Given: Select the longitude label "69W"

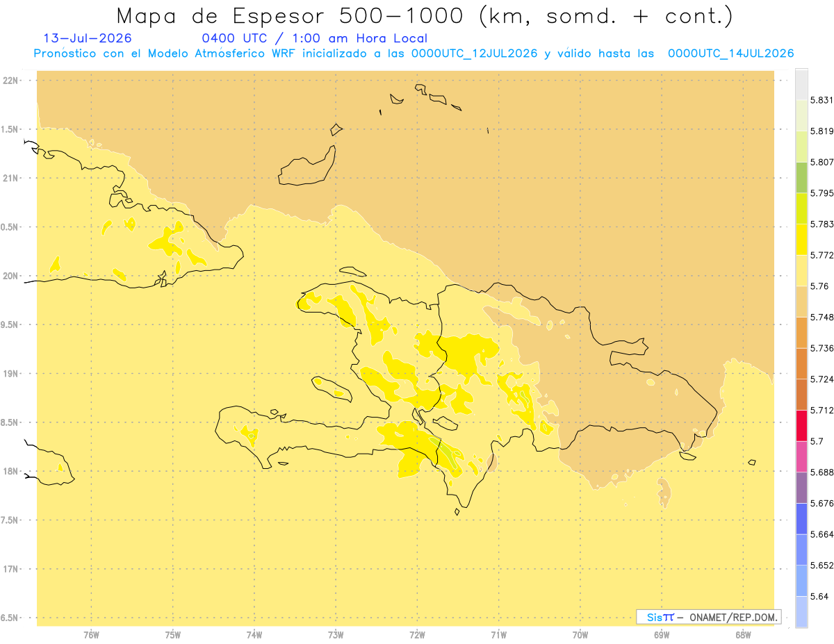Looking at the screenshot, I should [662, 634].
